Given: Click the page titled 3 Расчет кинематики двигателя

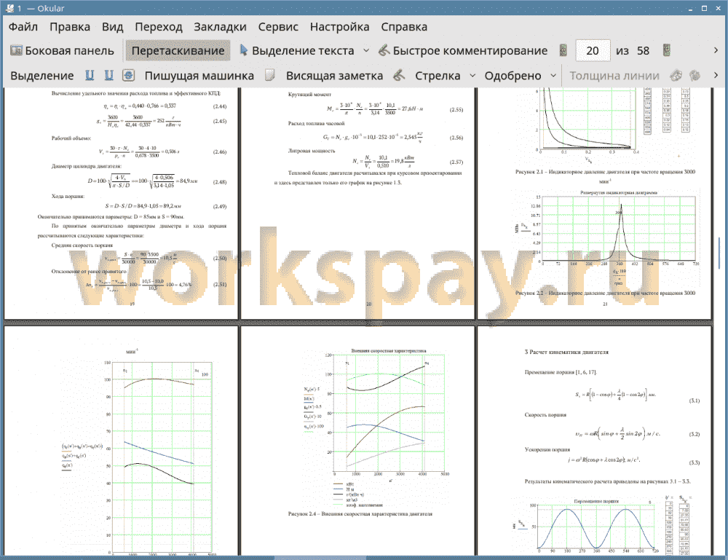Looking at the screenshot, I should (x=594, y=441).
